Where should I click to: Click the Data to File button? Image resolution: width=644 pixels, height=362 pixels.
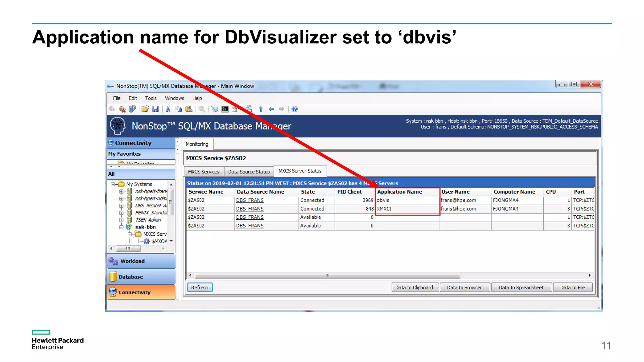tap(573, 287)
